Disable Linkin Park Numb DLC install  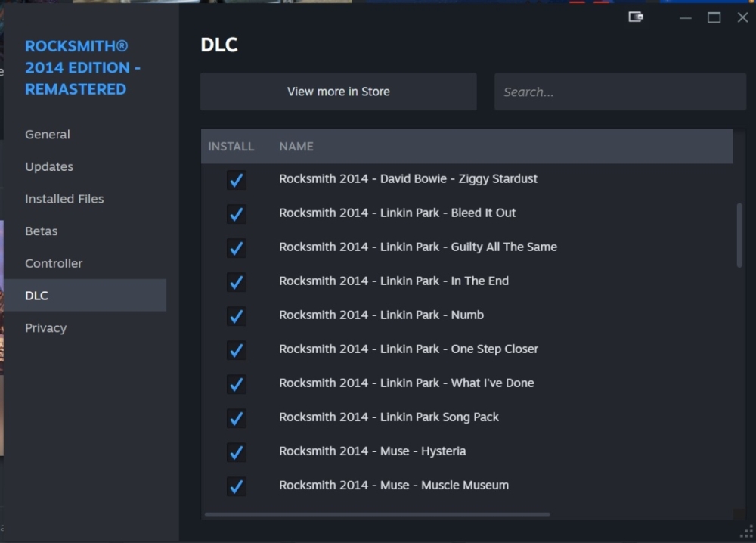[236, 316]
